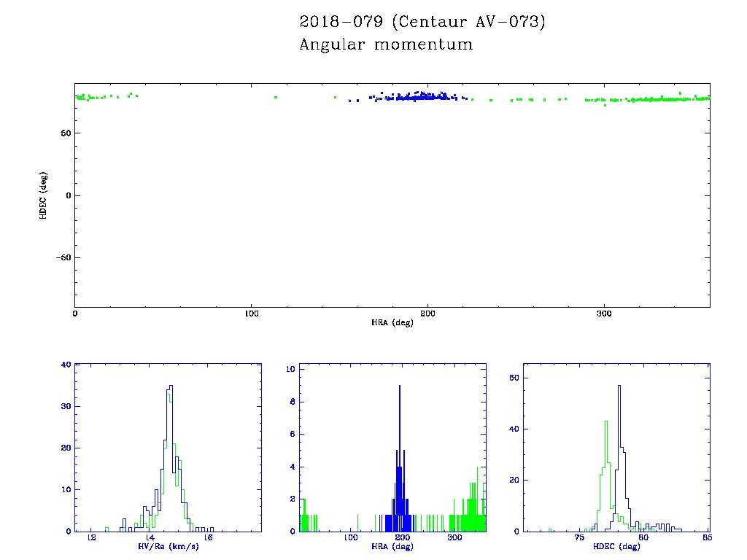
Task: Click the title "2018-079 (Centaur AV-073)"
Action: (x=422, y=22)
